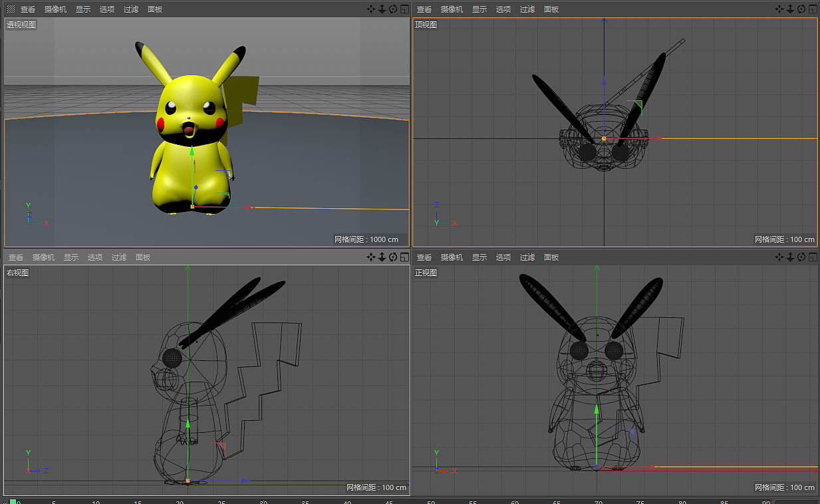This screenshot has width=820, height=504.
Task: Toggle front viewport to fullscreen
Action: [812, 257]
